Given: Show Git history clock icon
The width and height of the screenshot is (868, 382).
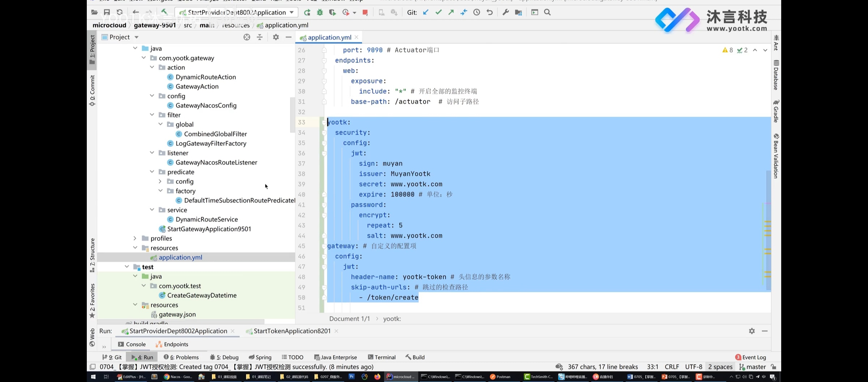Looking at the screenshot, I should [477, 12].
